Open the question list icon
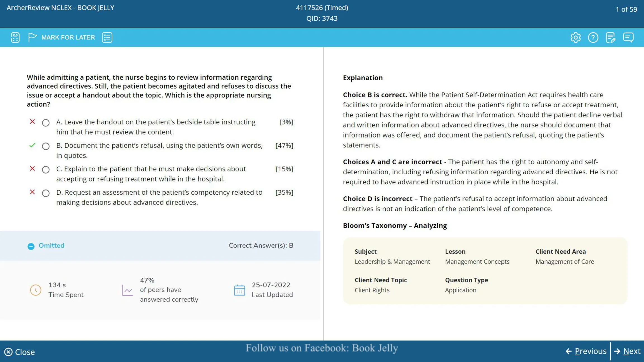Screen dimensions: 644x362 (107, 37)
